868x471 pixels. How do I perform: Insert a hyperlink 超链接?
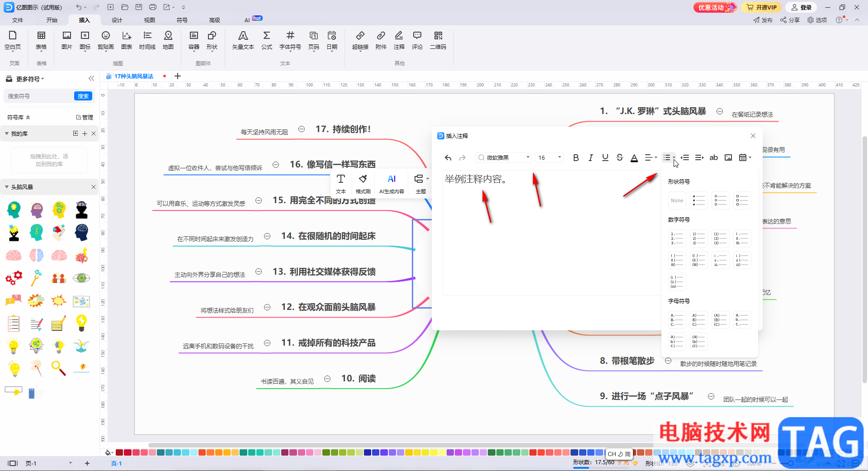point(360,40)
